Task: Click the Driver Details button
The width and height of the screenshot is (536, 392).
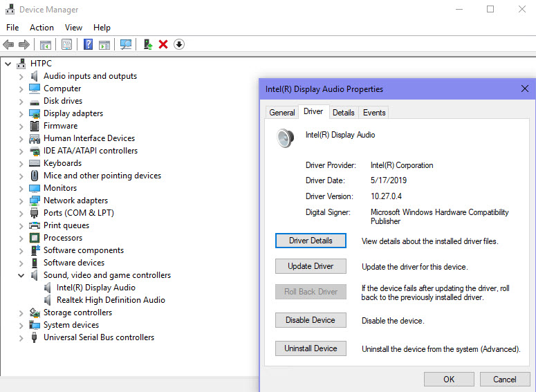Action: tap(311, 241)
